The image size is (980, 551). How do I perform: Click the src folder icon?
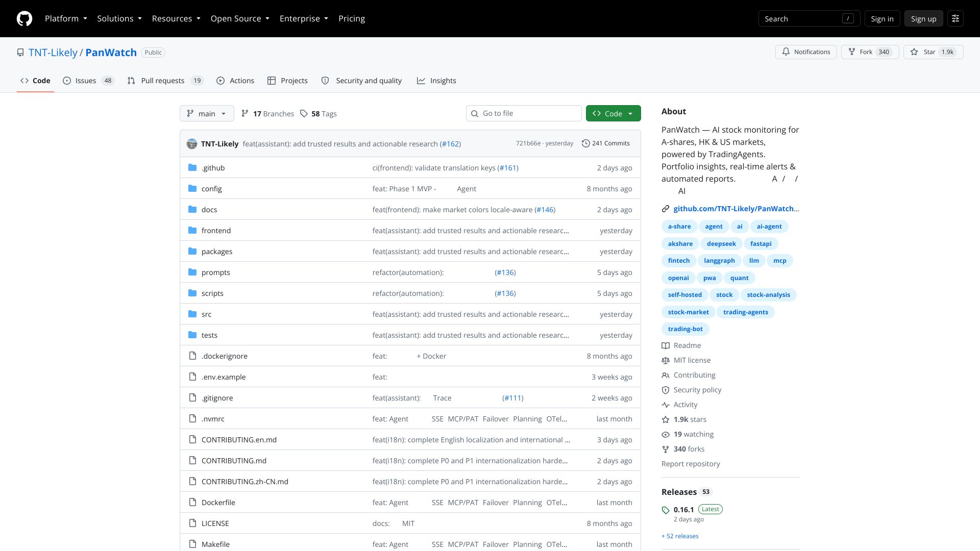(192, 314)
